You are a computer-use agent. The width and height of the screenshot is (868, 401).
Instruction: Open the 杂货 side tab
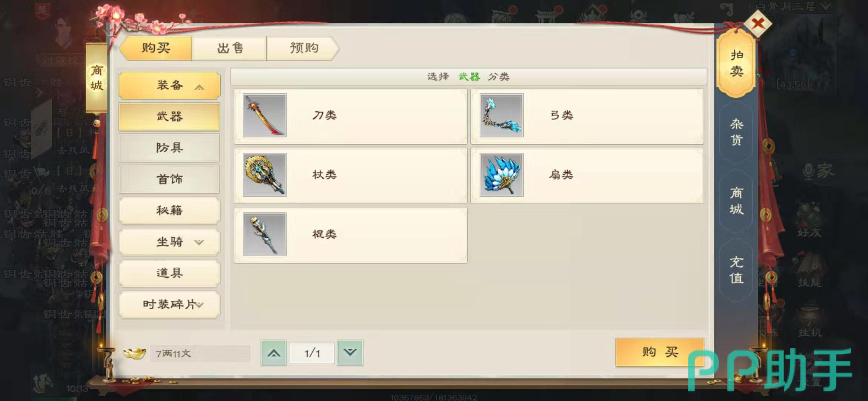736,132
